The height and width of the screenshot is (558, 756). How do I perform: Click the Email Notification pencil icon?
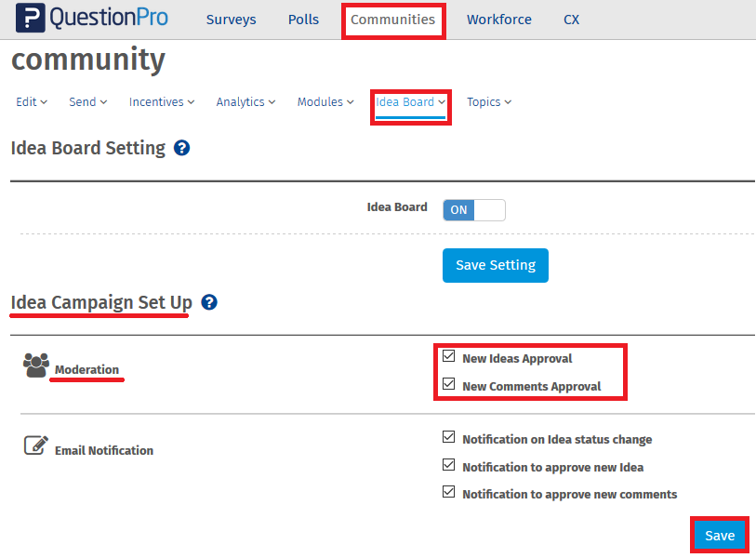[35, 445]
